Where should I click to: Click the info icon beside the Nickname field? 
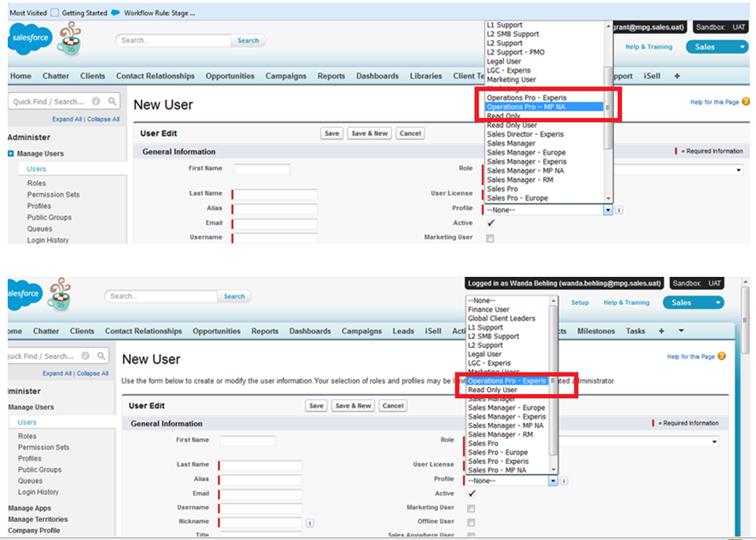tap(309, 523)
